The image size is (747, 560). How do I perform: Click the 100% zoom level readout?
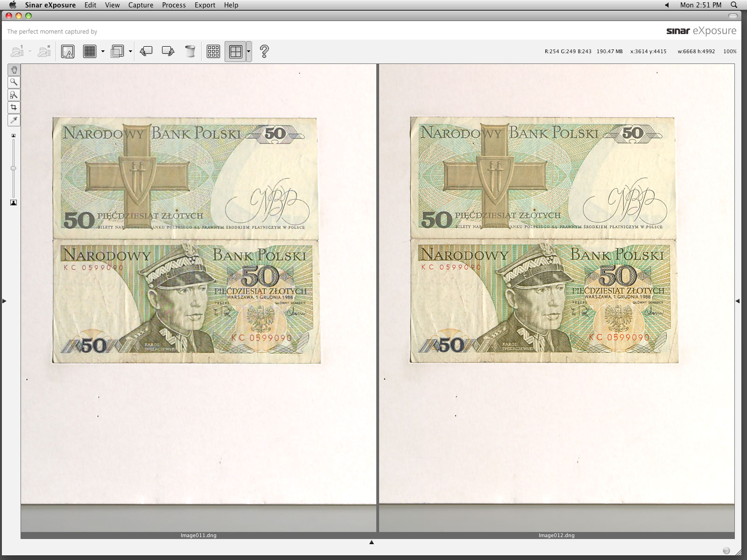[x=730, y=51]
